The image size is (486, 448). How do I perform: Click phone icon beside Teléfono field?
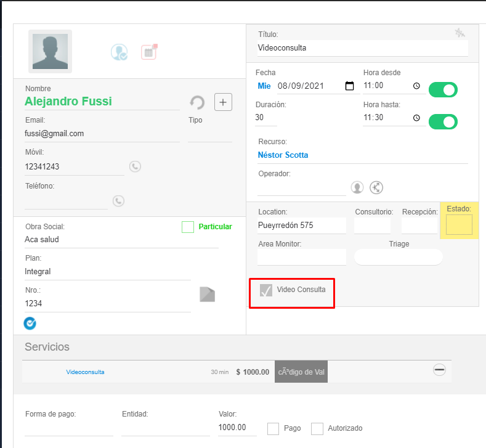pyautogui.click(x=118, y=201)
